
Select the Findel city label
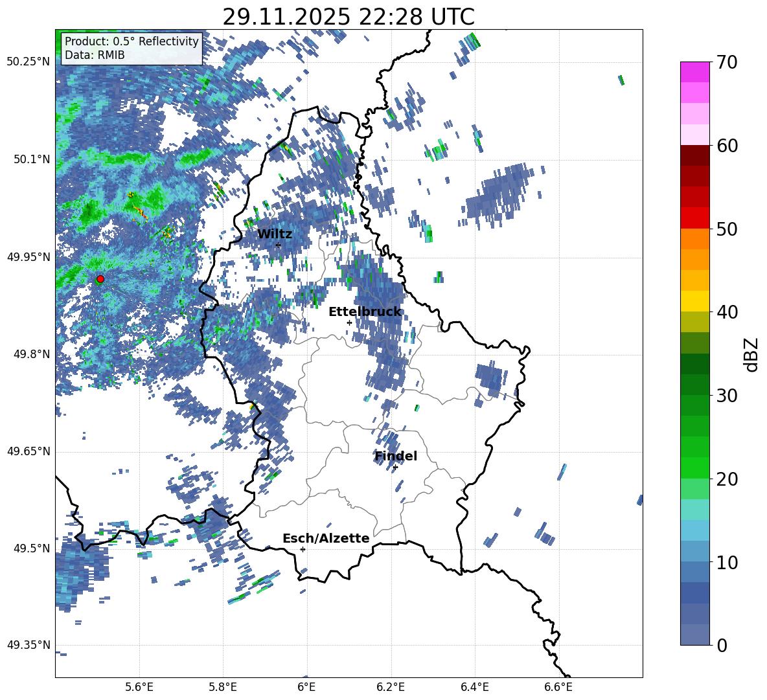[396, 456]
